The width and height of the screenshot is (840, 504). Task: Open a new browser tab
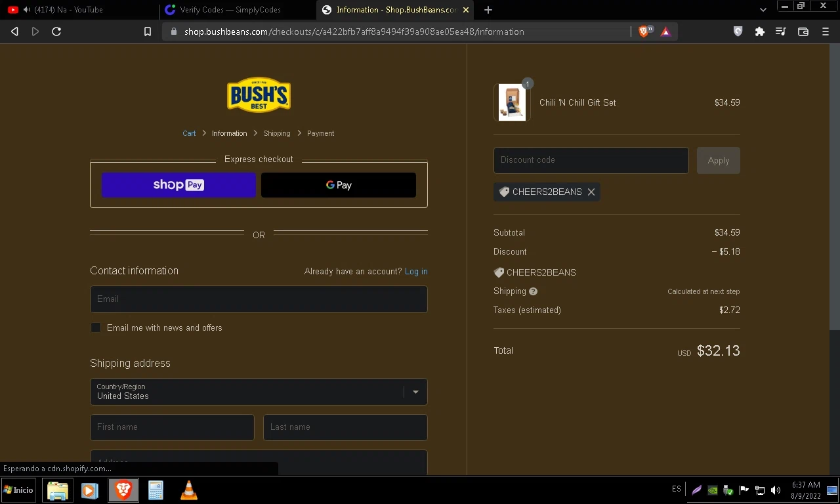tap(488, 10)
